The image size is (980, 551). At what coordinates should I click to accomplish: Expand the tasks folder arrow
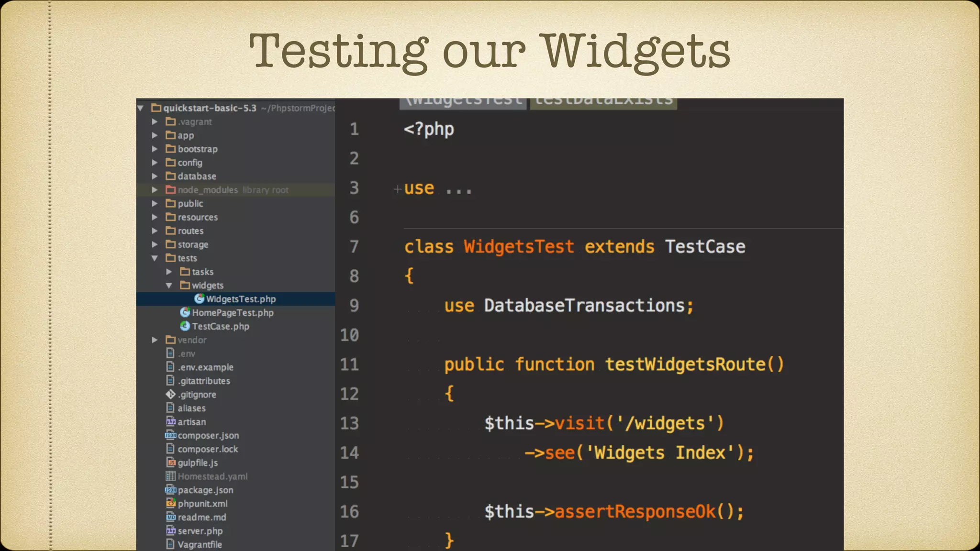(169, 272)
